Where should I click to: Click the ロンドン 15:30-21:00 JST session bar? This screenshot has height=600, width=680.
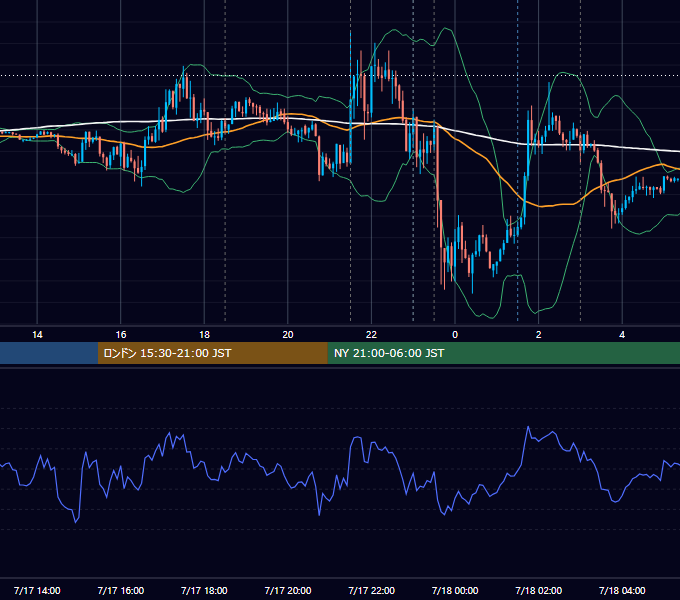212,353
